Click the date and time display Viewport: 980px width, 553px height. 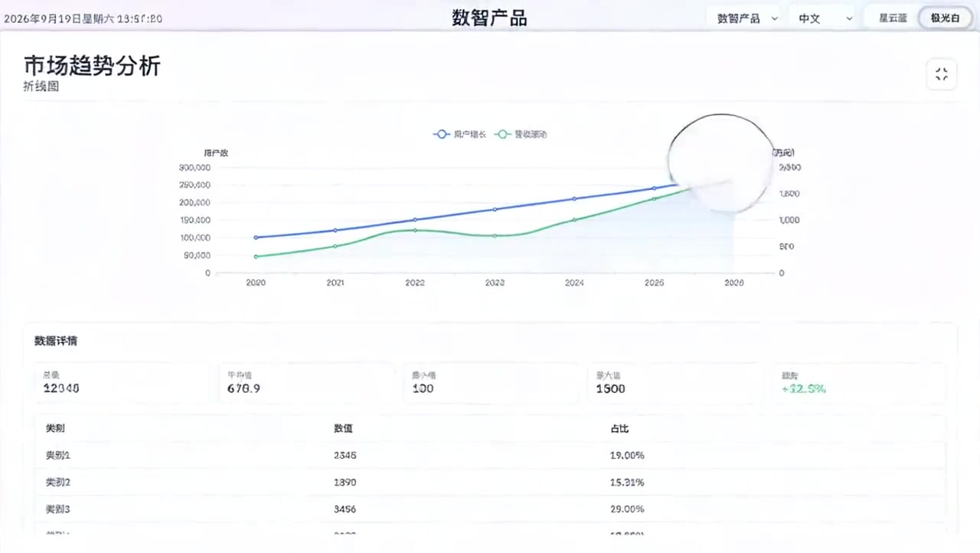(83, 18)
